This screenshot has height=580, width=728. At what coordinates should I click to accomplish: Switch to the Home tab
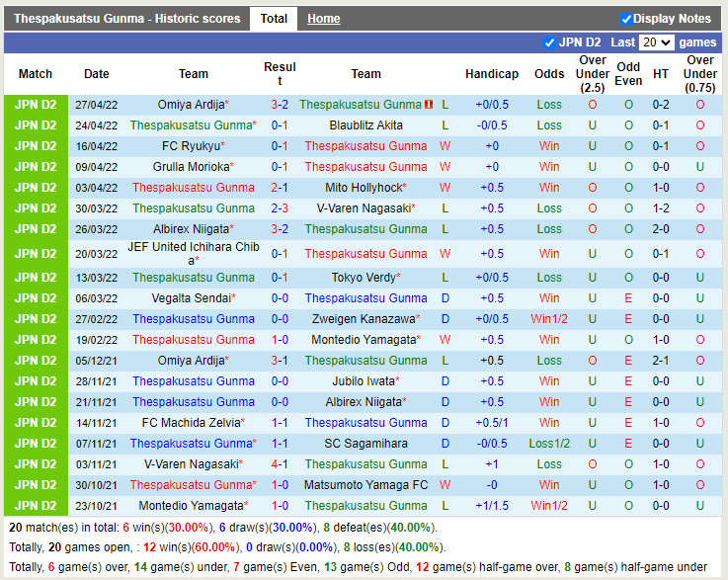point(323,19)
